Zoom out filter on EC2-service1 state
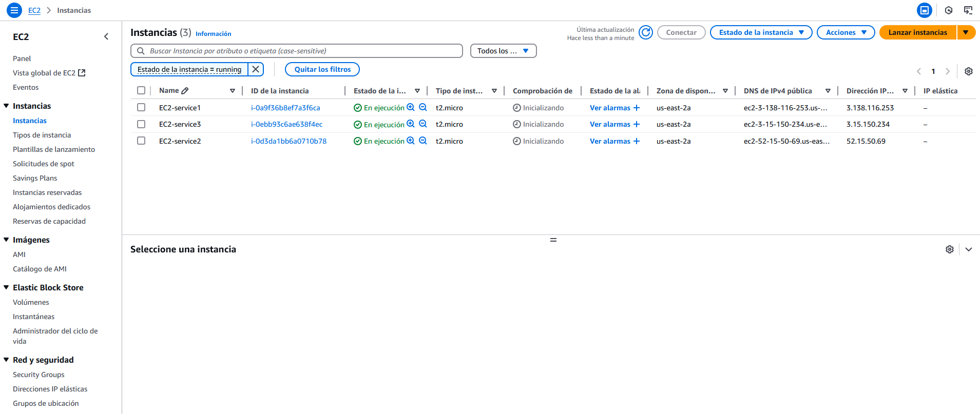The image size is (980, 414). (423, 107)
